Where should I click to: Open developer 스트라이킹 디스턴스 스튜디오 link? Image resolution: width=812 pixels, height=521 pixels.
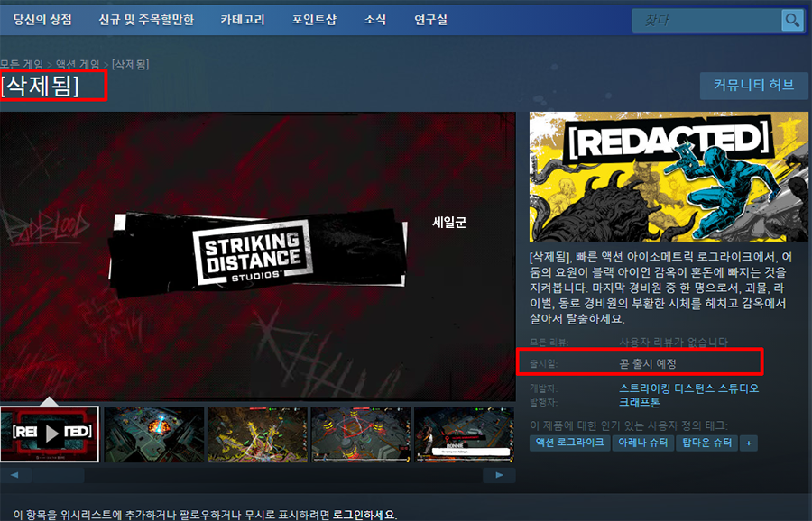[688, 388]
